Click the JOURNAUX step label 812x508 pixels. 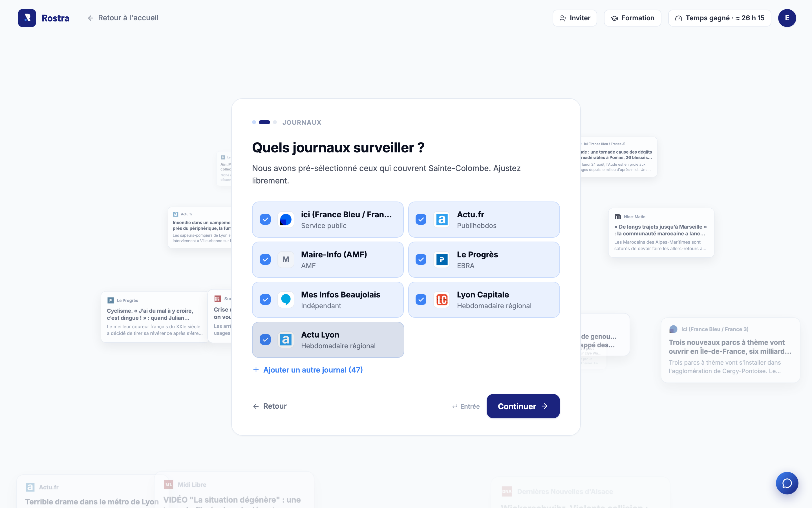click(302, 123)
